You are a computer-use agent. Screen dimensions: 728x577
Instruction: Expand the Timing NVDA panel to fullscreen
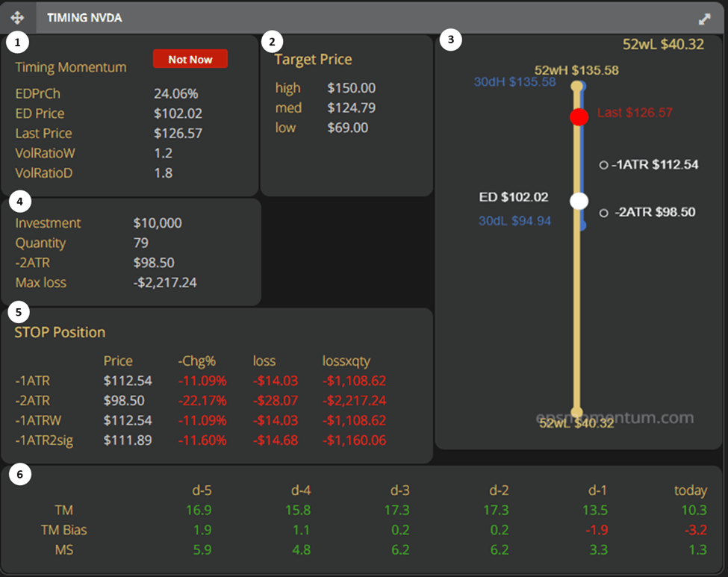click(704, 19)
